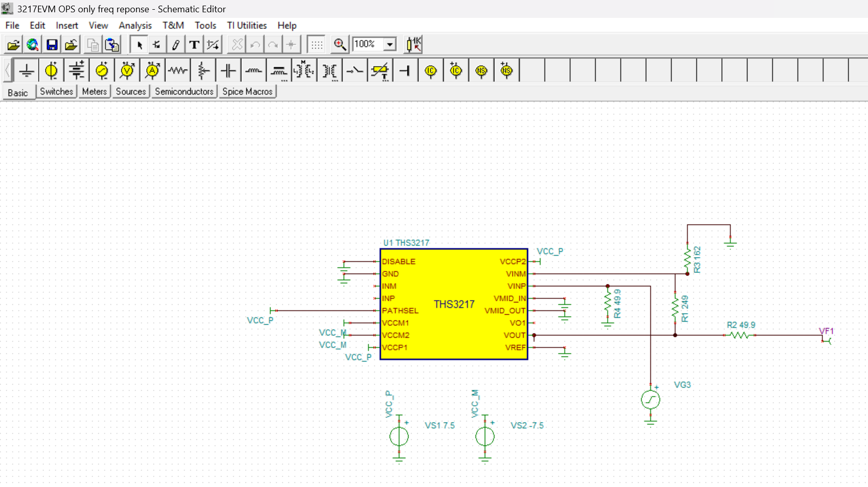Pick the resistor component
Screen dimensions: 868x487
pyautogui.click(x=178, y=71)
